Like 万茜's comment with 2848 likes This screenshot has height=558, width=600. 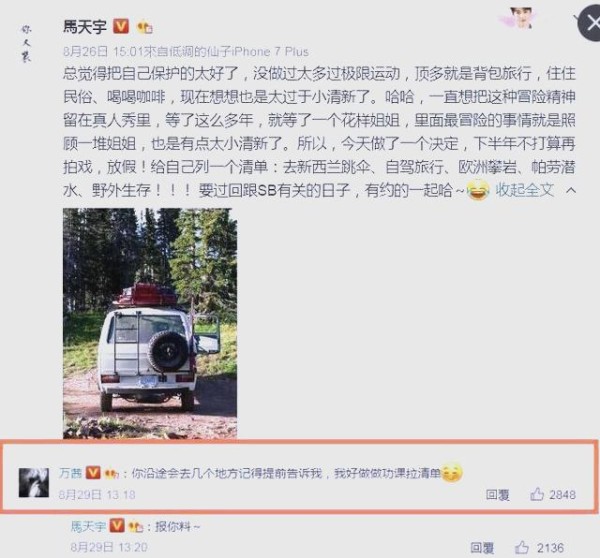pos(553,494)
